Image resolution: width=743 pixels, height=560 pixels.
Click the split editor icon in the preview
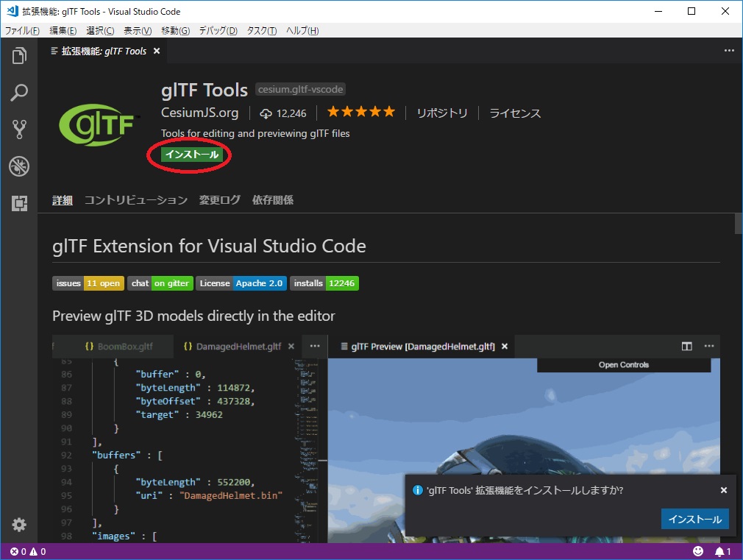tap(687, 346)
